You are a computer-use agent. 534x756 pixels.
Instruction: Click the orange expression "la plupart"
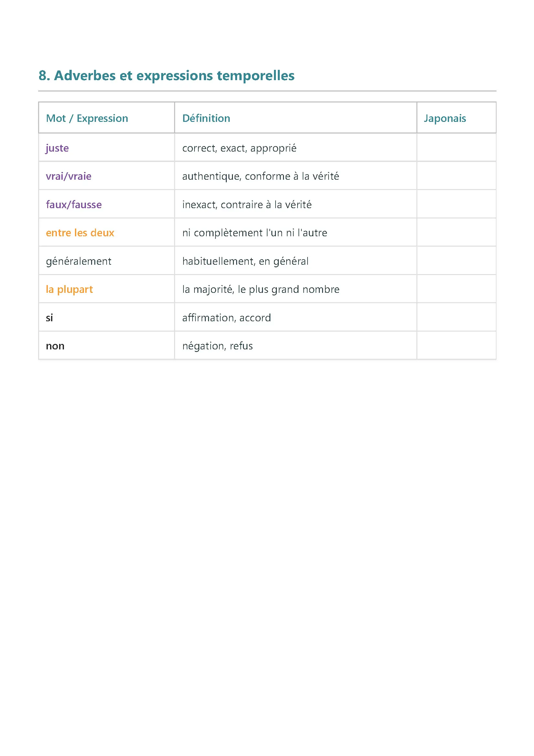coord(69,289)
